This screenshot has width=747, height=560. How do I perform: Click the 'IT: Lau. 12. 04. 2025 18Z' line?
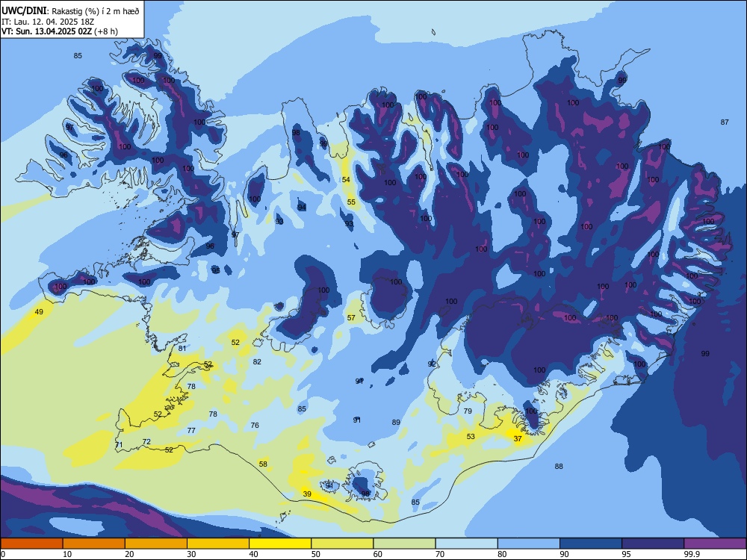[x=48, y=22]
